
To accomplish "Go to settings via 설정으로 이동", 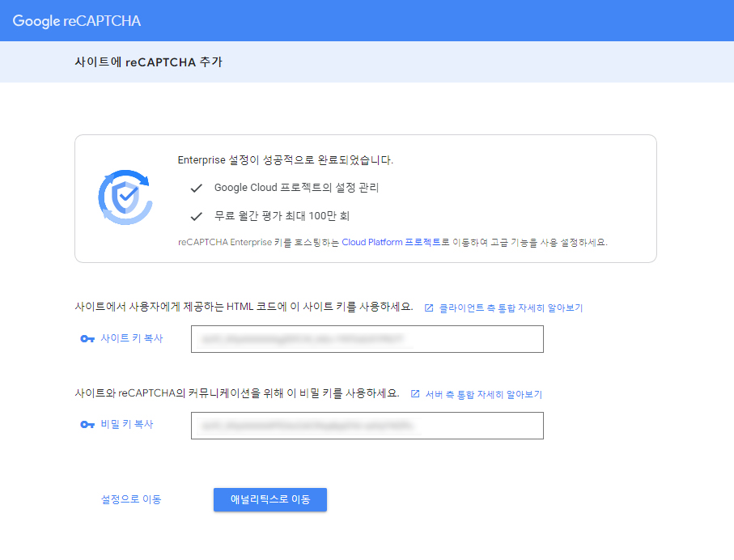I will tap(131, 499).
